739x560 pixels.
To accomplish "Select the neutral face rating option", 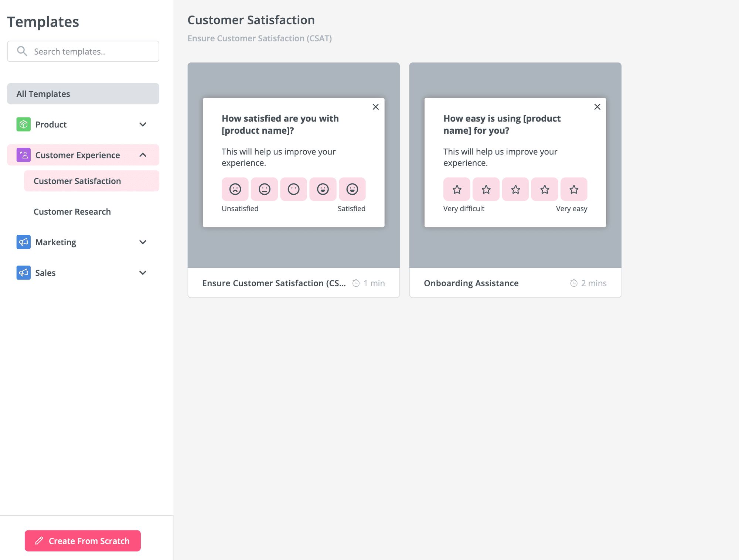I will coord(293,189).
